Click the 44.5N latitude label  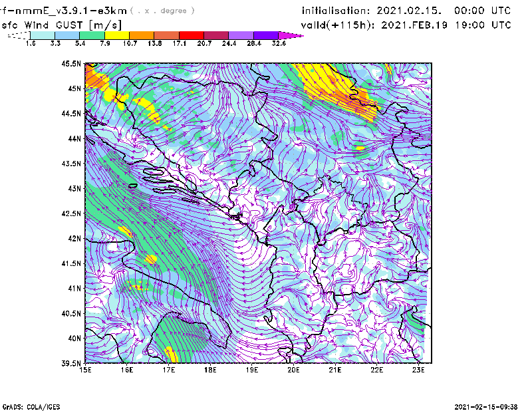71,113
